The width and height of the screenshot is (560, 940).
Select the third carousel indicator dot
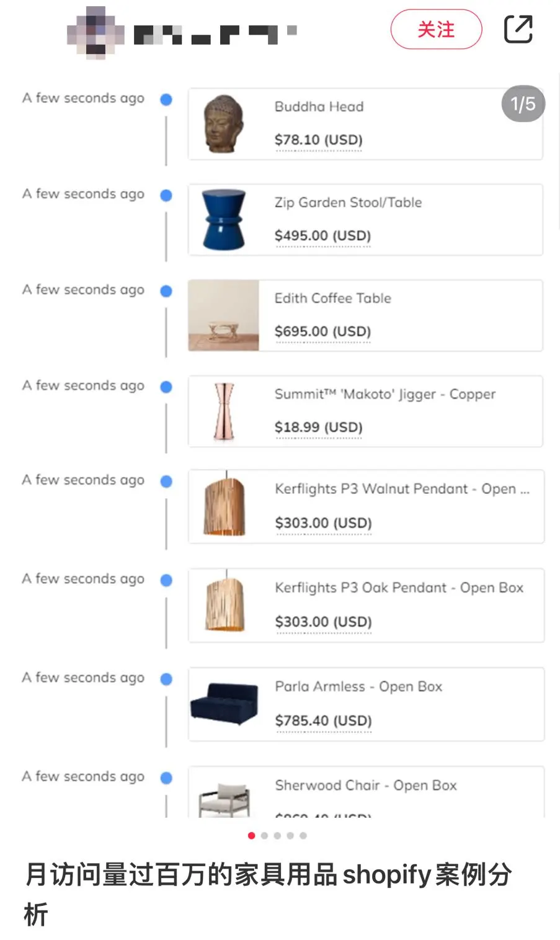pyautogui.click(x=277, y=836)
